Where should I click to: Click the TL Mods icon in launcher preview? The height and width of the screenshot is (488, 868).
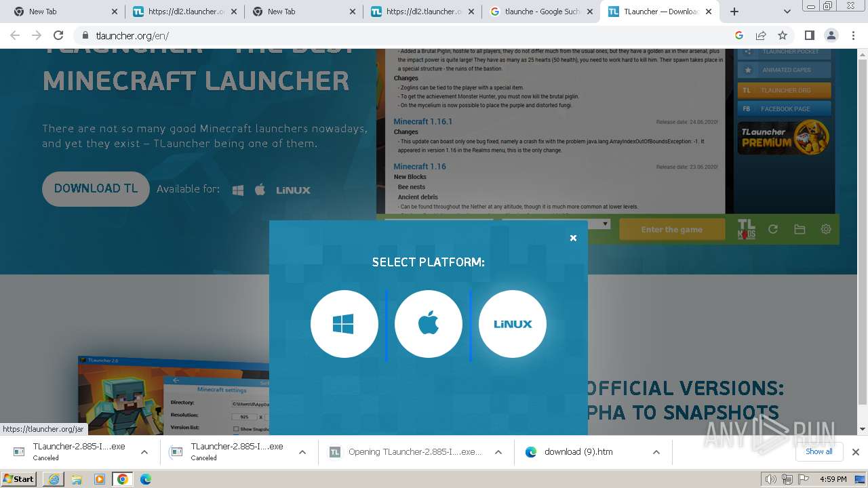746,229
